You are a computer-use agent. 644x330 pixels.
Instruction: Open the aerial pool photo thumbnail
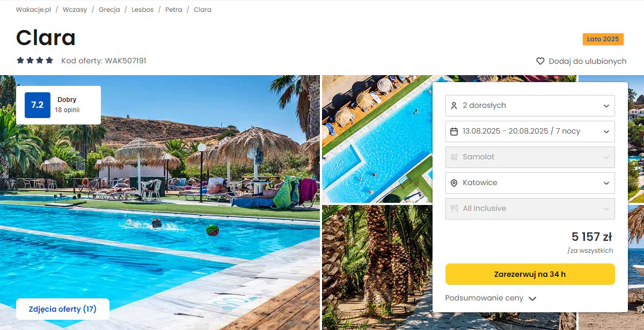377,139
